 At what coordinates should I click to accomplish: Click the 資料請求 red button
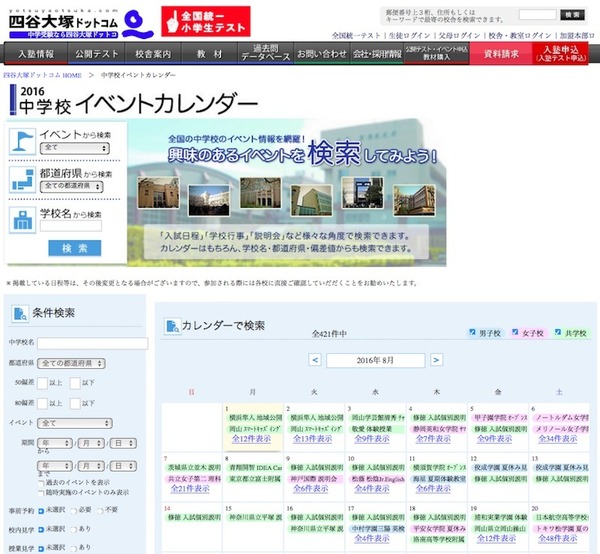pyautogui.click(x=500, y=53)
